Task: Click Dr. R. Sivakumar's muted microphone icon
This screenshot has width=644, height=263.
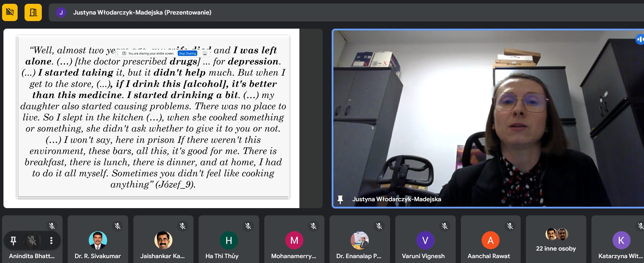Action: [117, 226]
